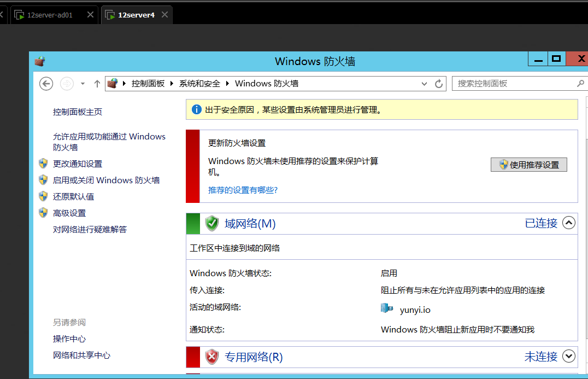This screenshot has width=588, height=379.
Task: Collapse the 域网络 section chevron
Action: click(569, 223)
